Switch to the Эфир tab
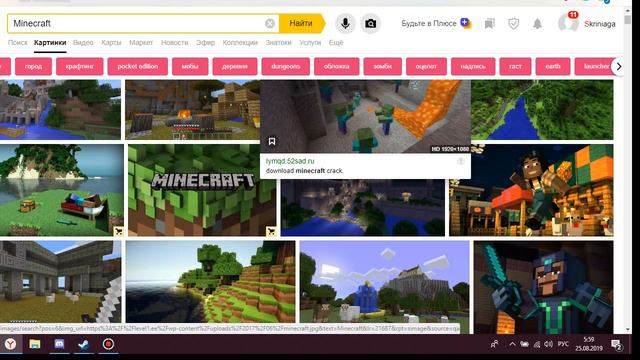640x360 pixels. pos(205,42)
